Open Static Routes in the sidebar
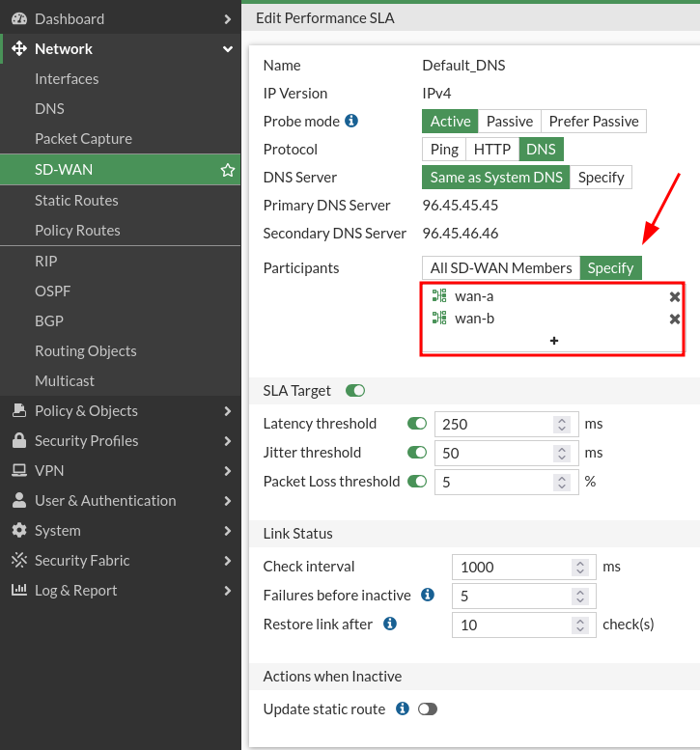Viewport: 700px width, 750px height. (x=76, y=201)
